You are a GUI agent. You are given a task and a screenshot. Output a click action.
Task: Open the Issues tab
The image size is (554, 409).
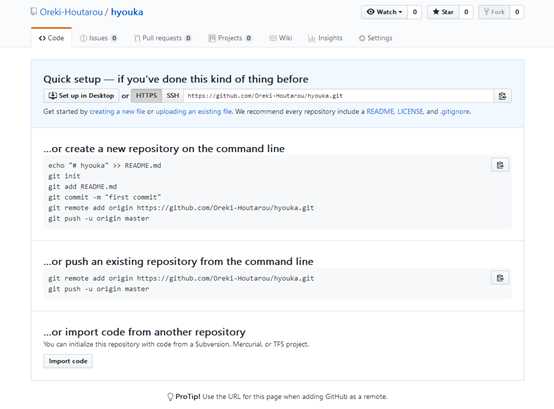(98, 38)
